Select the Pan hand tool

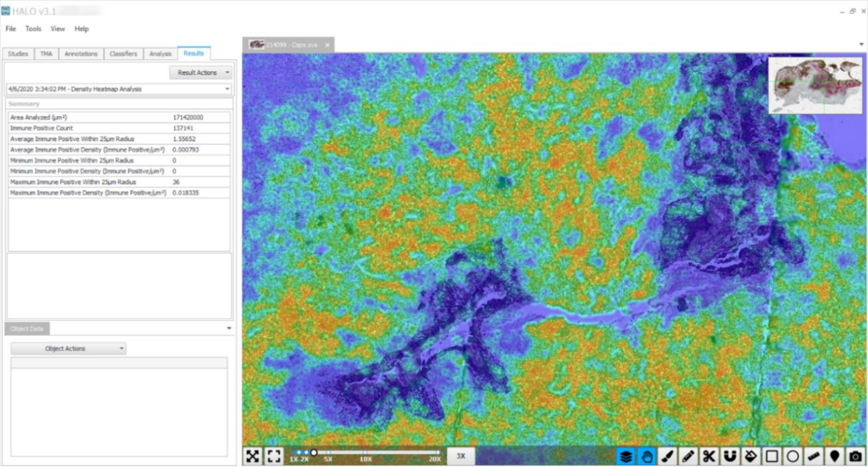(647, 456)
